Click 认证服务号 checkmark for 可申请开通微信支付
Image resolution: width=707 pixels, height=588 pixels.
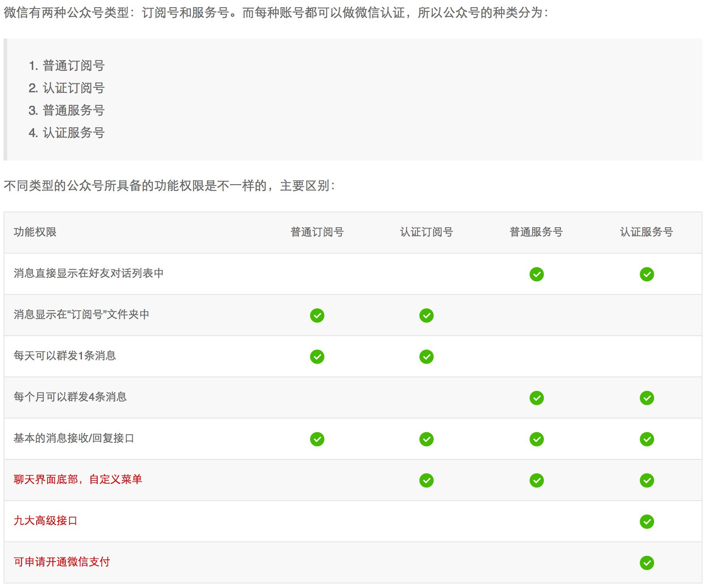click(x=647, y=563)
